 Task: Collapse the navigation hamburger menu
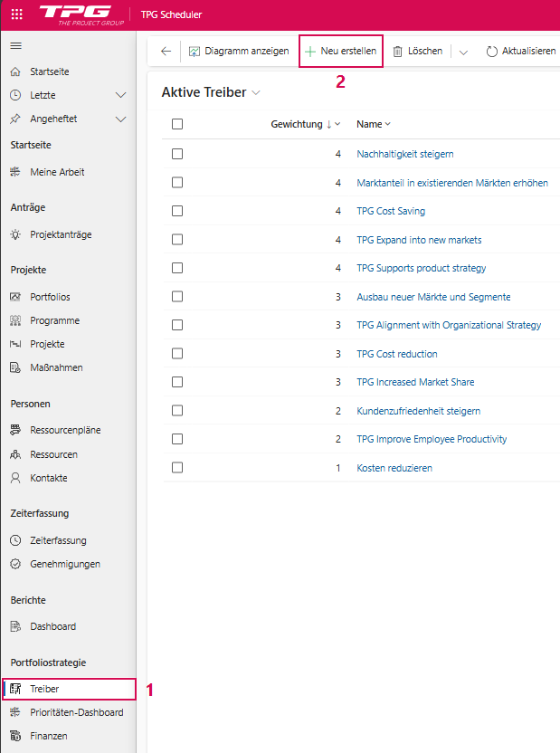(15, 45)
